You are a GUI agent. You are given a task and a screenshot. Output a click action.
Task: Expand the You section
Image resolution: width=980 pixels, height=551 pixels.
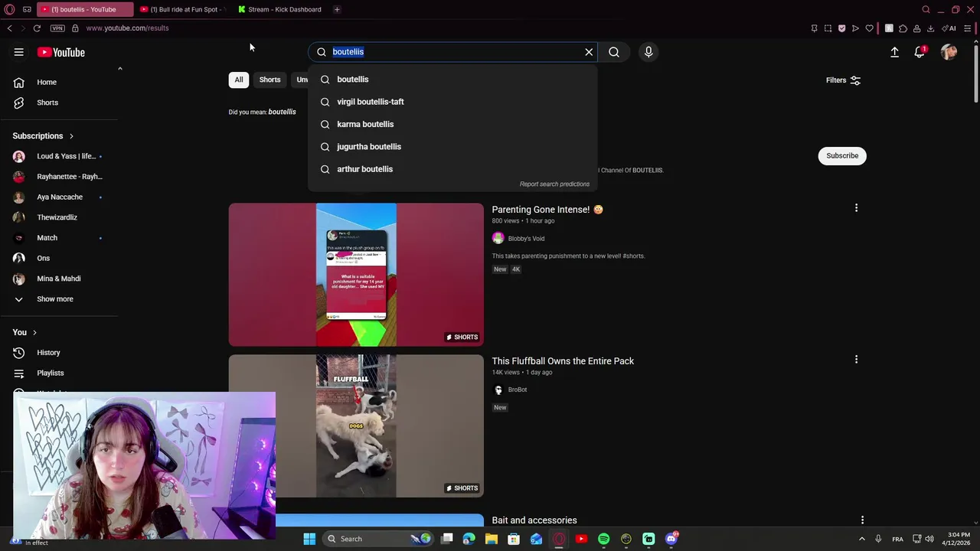[x=24, y=332]
